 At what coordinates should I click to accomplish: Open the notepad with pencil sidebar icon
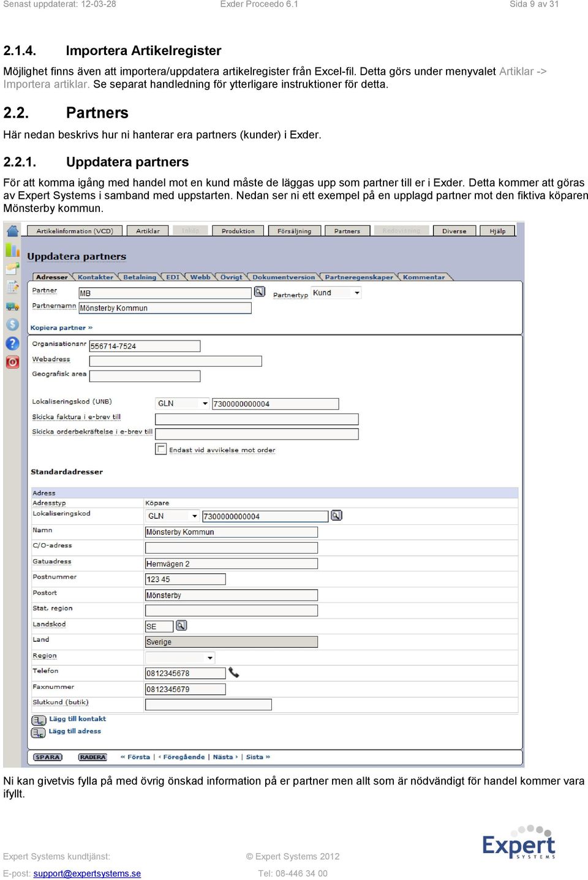click(12, 287)
